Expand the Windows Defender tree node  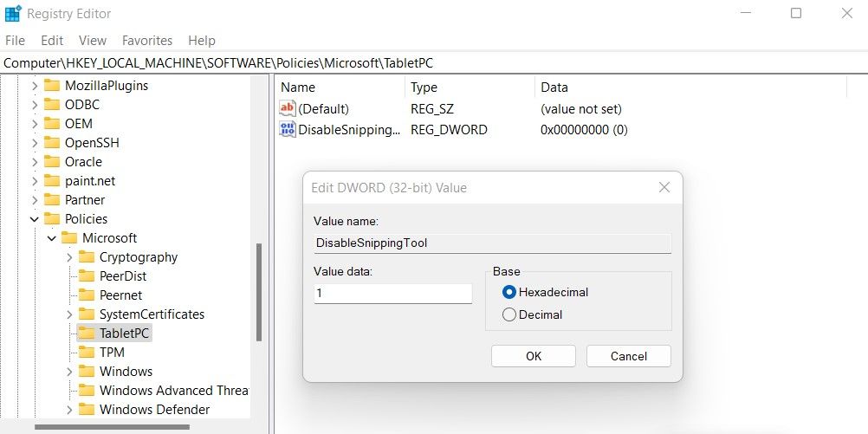click(69, 410)
